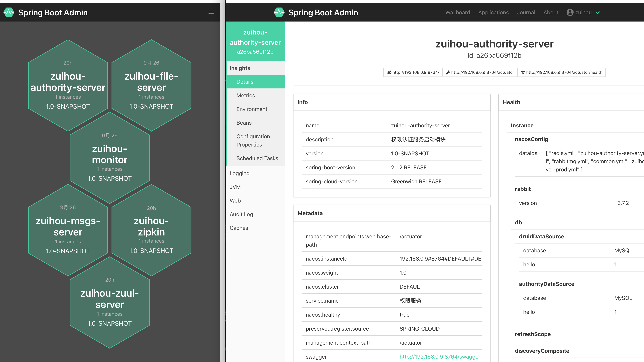The width and height of the screenshot is (644, 362).
Task: Open the Wallboard nav item
Action: 457,12
